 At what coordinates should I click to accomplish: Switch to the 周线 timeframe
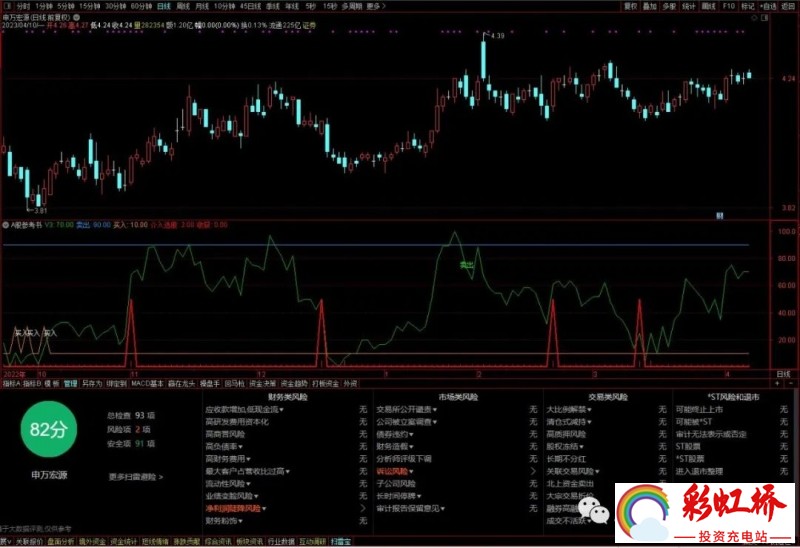point(183,5)
